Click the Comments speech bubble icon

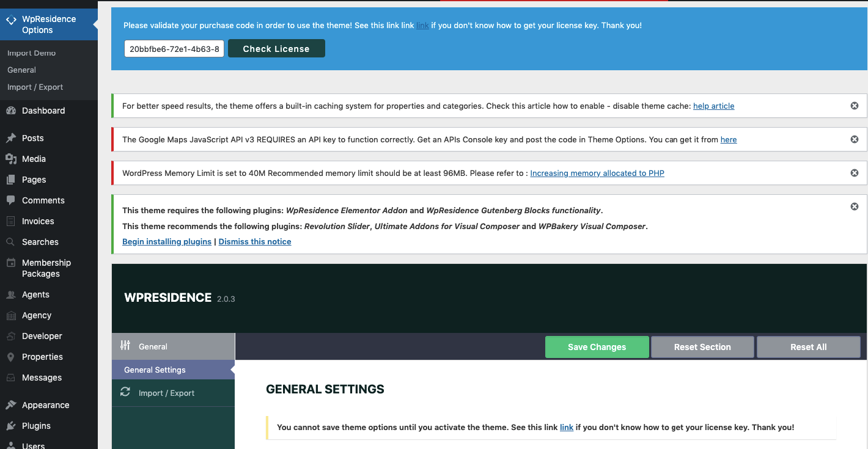(x=11, y=200)
